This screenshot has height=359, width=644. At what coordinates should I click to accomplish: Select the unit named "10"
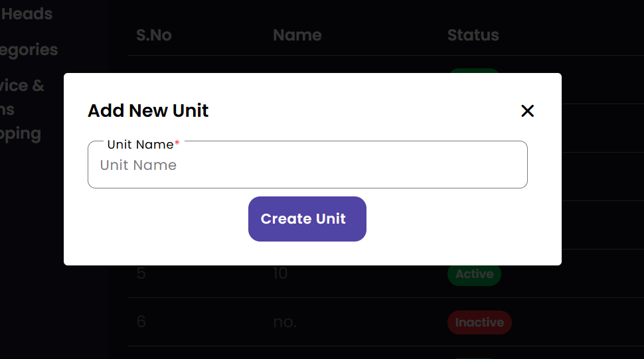[280, 273]
